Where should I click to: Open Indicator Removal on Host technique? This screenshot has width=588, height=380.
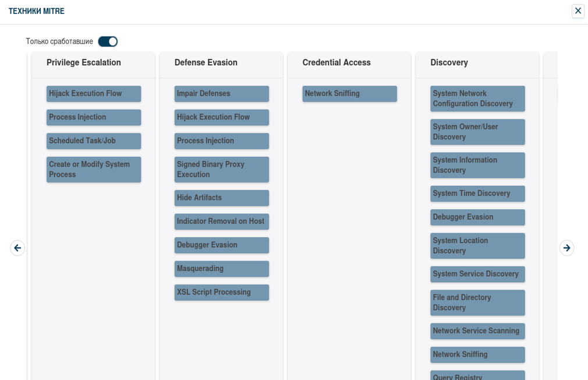coord(222,221)
